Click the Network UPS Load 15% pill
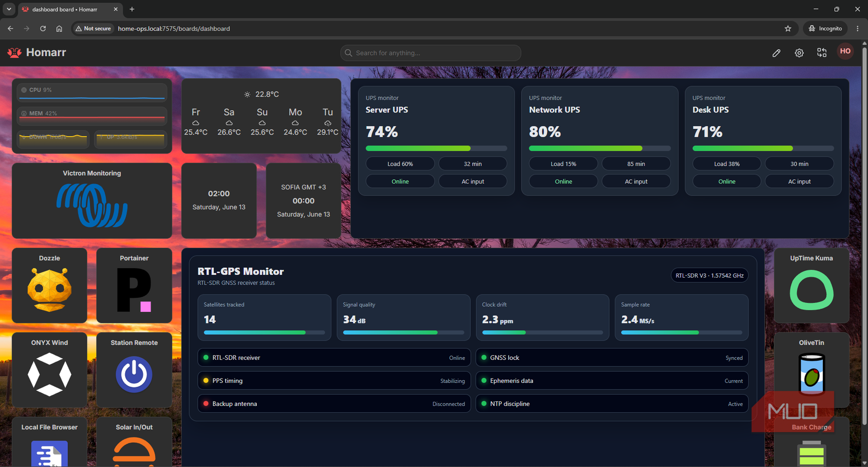 coord(563,164)
